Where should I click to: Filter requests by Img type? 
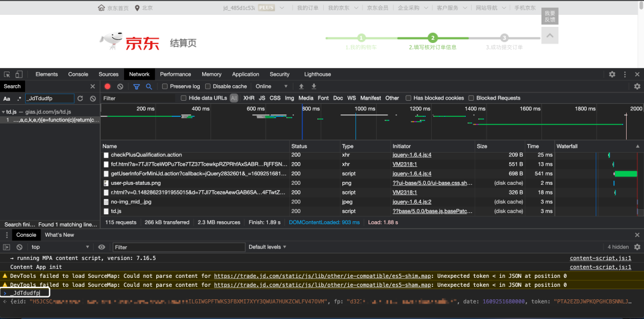290,98
